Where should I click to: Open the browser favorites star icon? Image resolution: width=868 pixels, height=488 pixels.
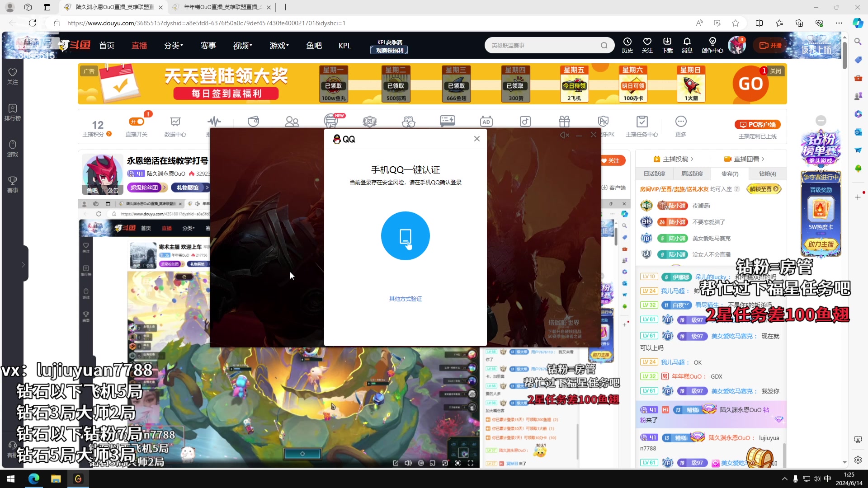coord(736,23)
